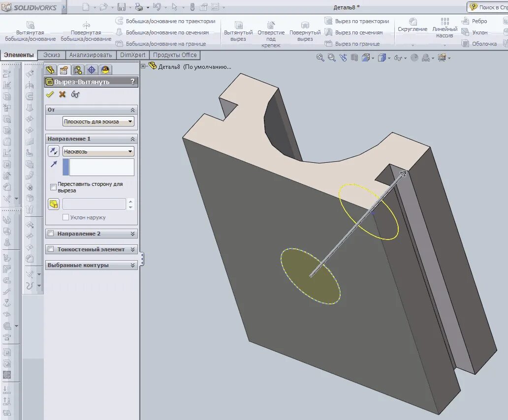508x420 pixels.
Task: Switch to Элементы tab
Action: [x=19, y=55]
